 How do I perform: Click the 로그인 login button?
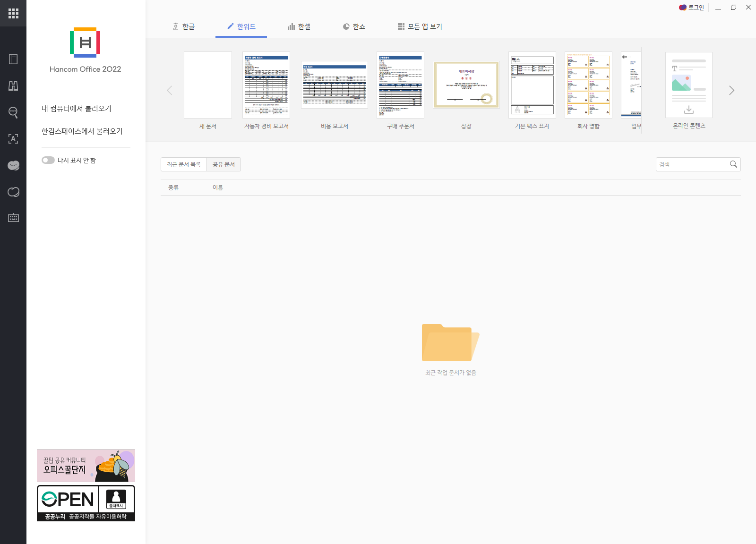691,8
